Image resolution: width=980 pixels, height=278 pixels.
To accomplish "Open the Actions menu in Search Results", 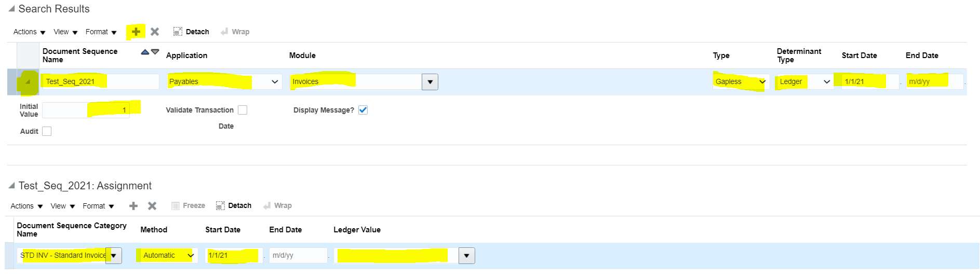I will point(29,32).
